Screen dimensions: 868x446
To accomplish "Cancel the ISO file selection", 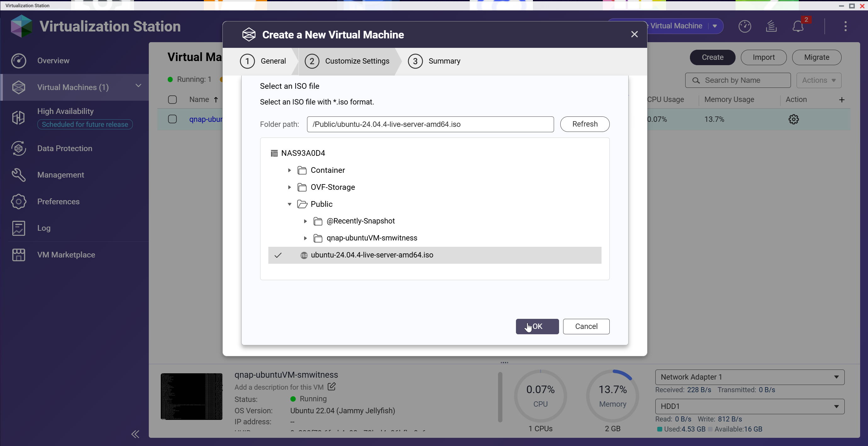I will pyautogui.click(x=586, y=326).
